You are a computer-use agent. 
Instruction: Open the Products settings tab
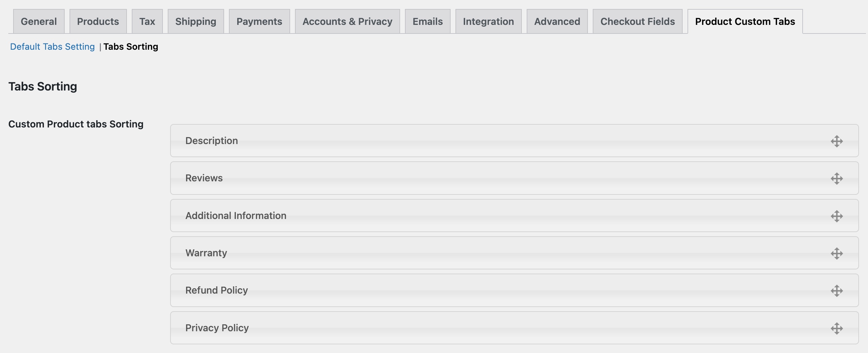(98, 21)
